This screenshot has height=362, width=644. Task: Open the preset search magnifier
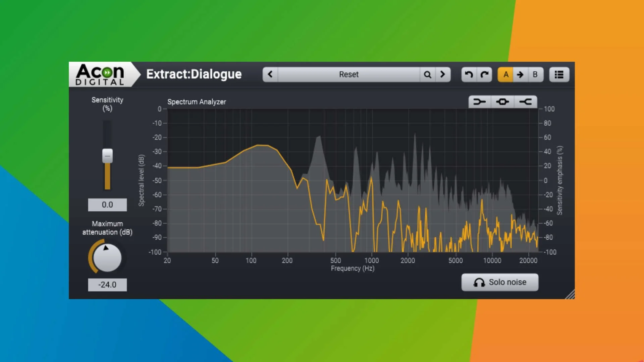(427, 74)
